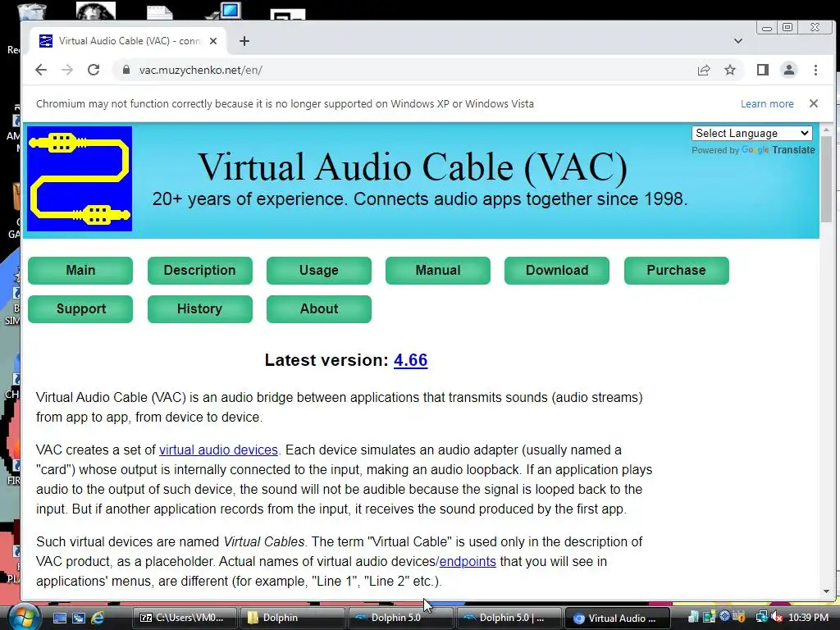Open the Windows Start orb
This screenshot has height=630, width=840.
pyautogui.click(x=24, y=617)
